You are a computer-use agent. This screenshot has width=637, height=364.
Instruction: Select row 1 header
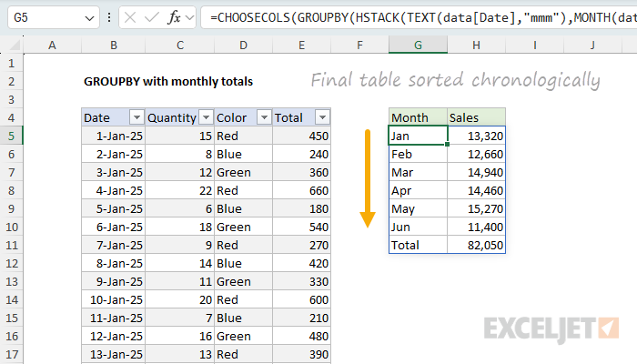(x=11, y=64)
